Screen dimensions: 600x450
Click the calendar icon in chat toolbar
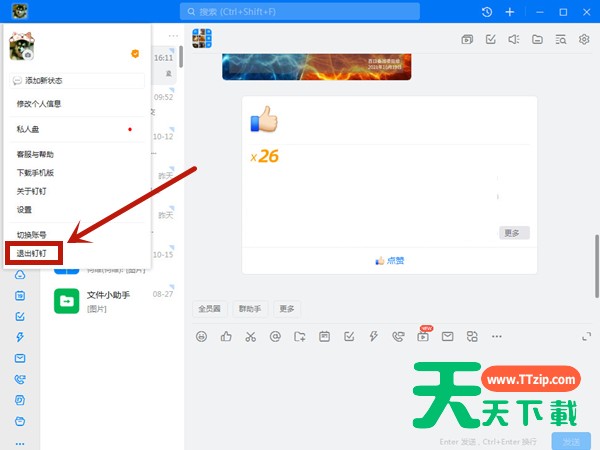pyautogui.click(x=324, y=336)
